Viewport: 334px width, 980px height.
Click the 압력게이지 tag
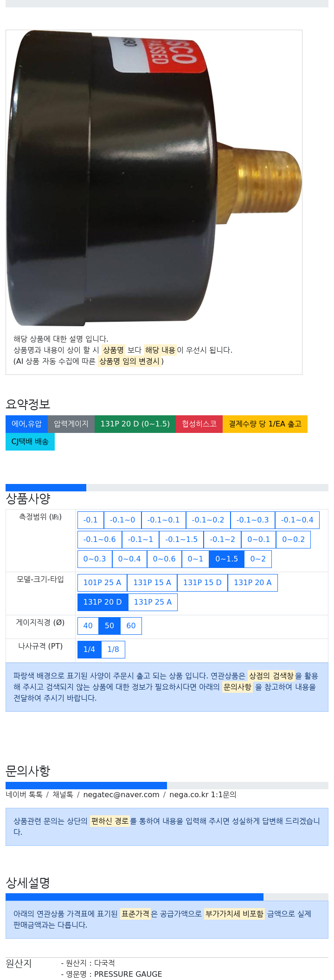point(71,424)
